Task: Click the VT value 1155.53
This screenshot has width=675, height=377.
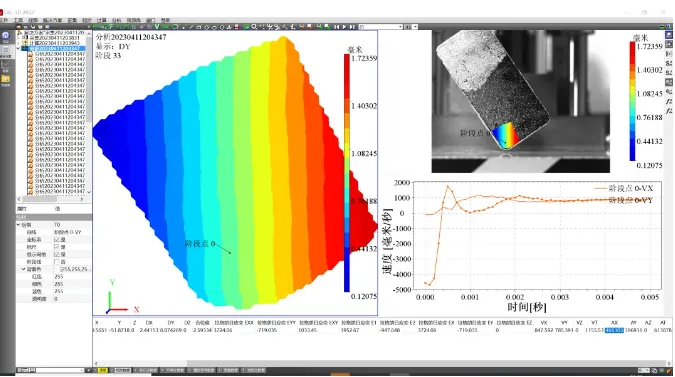Action: click(x=594, y=330)
